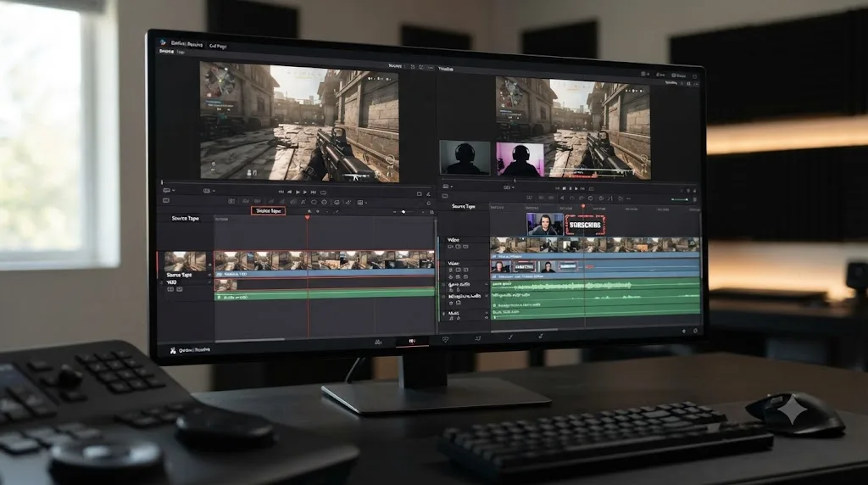The width and height of the screenshot is (868, 485).
Task: Select the gameplay filmstrip clip on the left timeline
Action: [x=325, y=260]
